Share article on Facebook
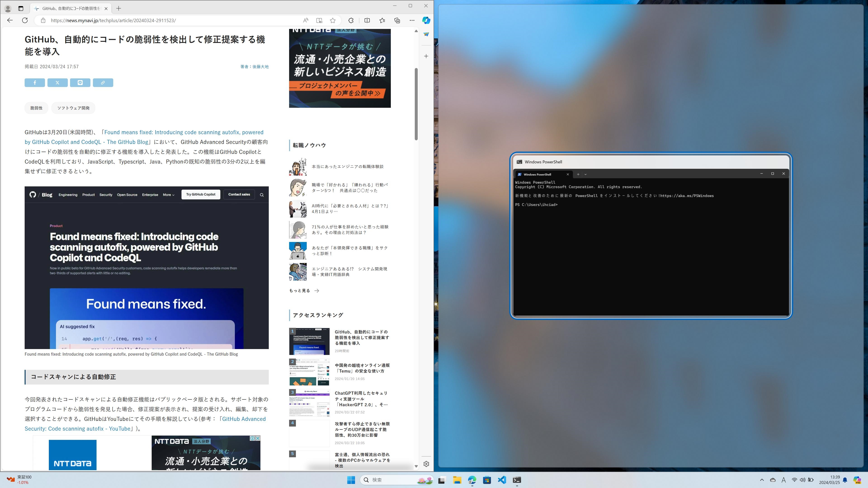This screenshot has width=868, height=488. click(35, 82)
